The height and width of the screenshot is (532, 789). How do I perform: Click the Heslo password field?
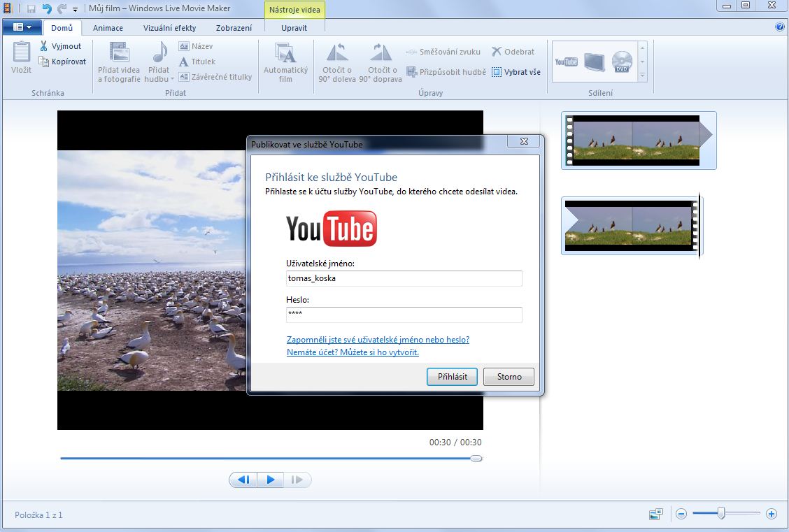click(404, 315)
